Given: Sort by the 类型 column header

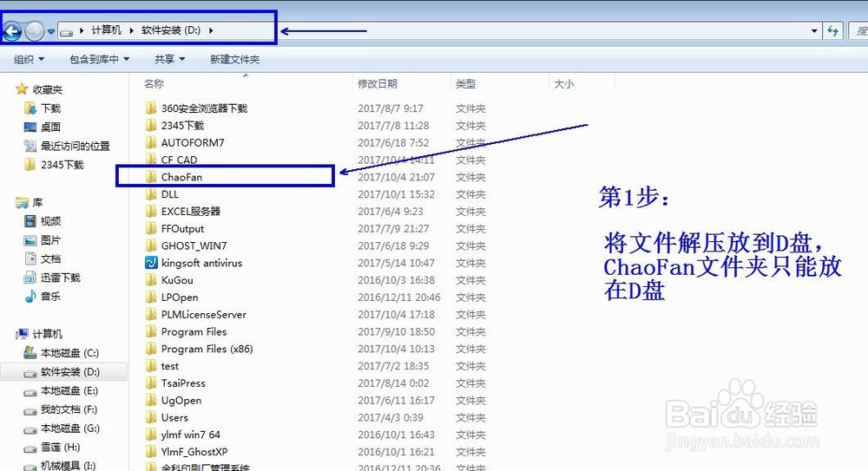Looking at the screenshot, I should pyautogui.click(x=465, y=83).
